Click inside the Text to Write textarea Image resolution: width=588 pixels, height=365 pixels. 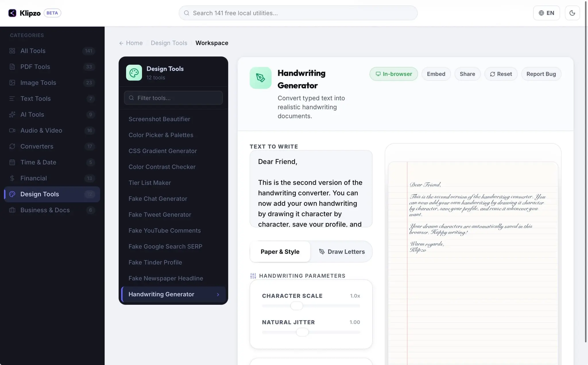click(x=311, y=189)
